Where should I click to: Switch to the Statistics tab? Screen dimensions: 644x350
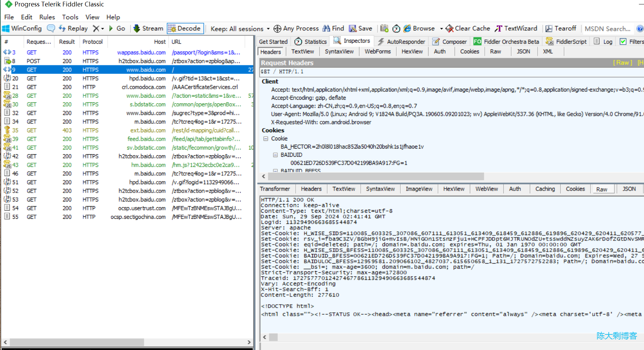[311, 42]
